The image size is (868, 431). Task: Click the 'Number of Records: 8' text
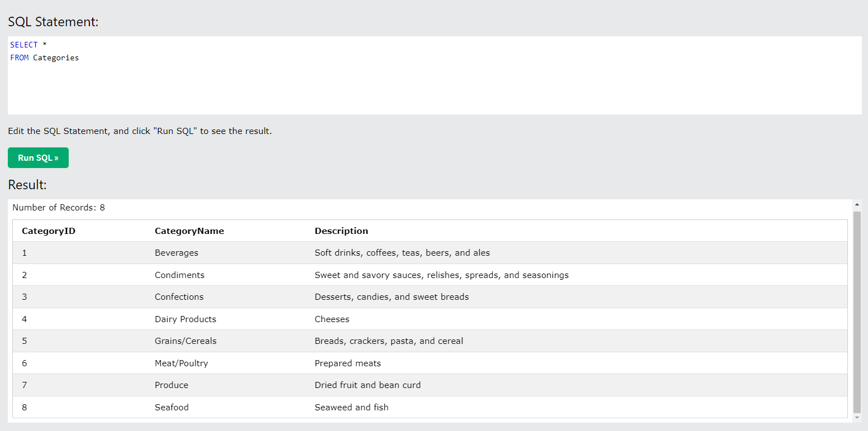coord(59,208)
